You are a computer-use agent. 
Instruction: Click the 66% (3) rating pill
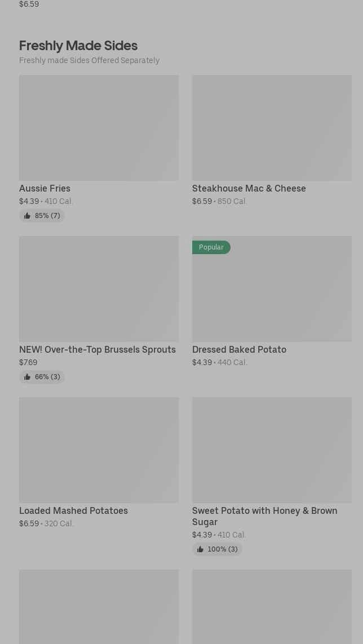42,376
